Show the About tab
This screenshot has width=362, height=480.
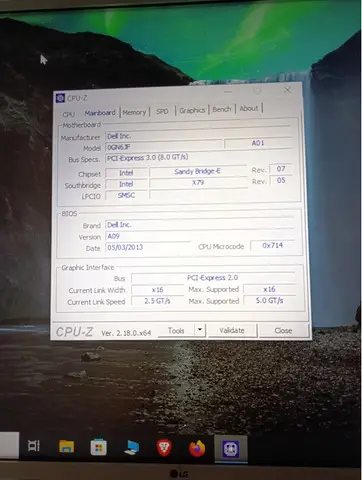pos(249,108)
